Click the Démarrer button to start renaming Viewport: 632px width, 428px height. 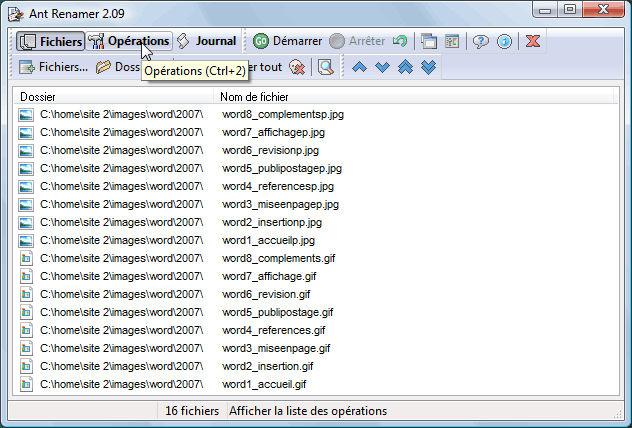point(287,41)
